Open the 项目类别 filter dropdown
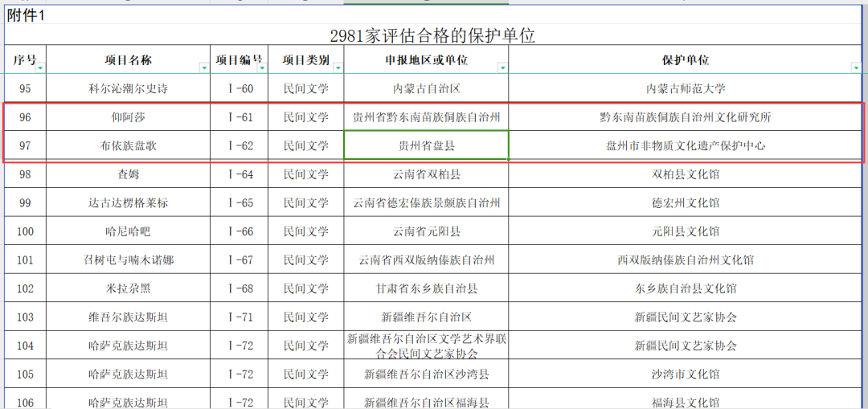The width and height of the screenshot is (868, 409). (338, 67)
